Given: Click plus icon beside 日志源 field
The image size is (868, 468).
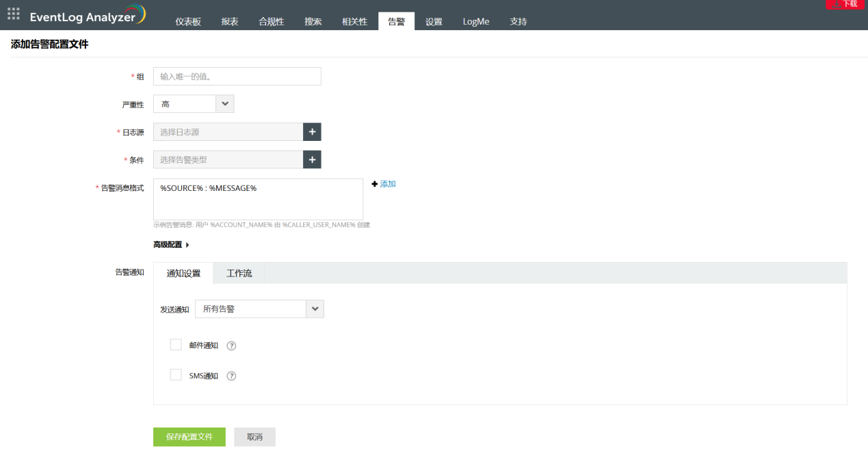Looking at the screenshot, I should point(312,132).
